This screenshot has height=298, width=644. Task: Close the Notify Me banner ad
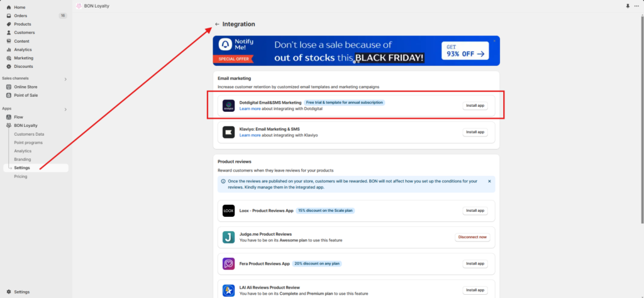click(x=494, y=41)
